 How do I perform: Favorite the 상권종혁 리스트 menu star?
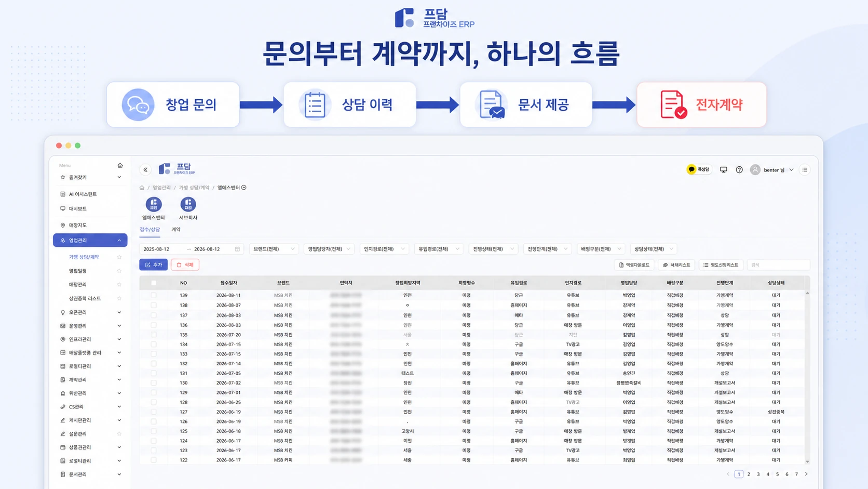pyautogui.click(x=119, y=298)
